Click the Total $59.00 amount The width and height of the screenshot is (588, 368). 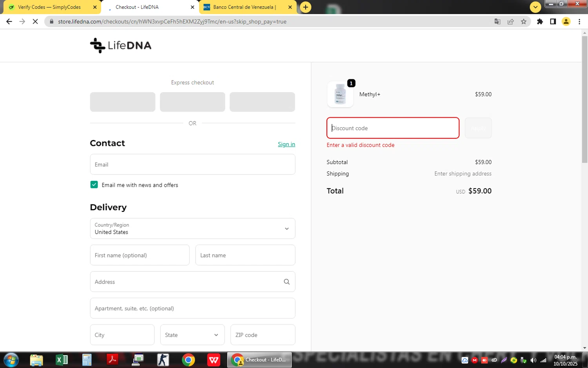(x=480, y=191)
